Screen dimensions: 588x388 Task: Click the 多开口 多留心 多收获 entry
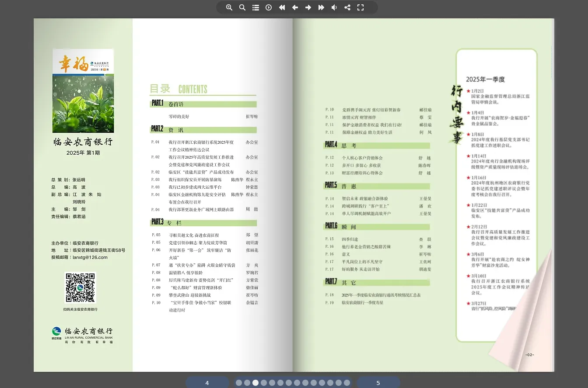click(x=361, y=165)
